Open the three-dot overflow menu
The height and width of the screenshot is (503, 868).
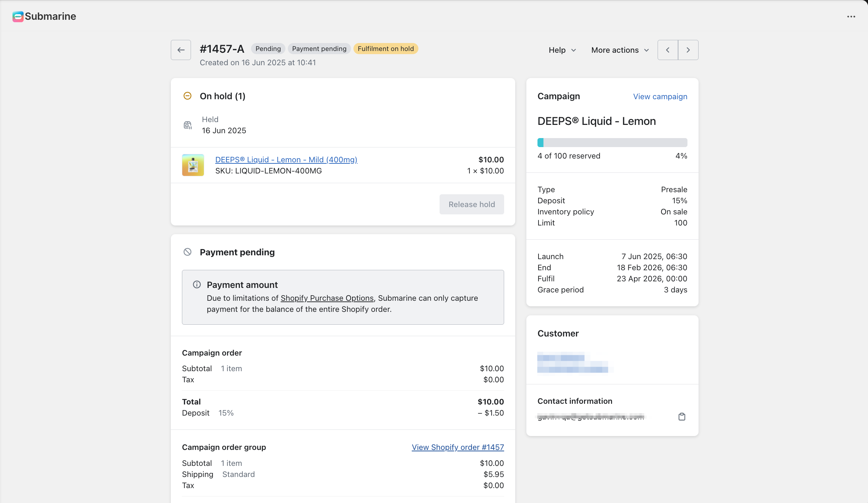[x=851, y=17]
